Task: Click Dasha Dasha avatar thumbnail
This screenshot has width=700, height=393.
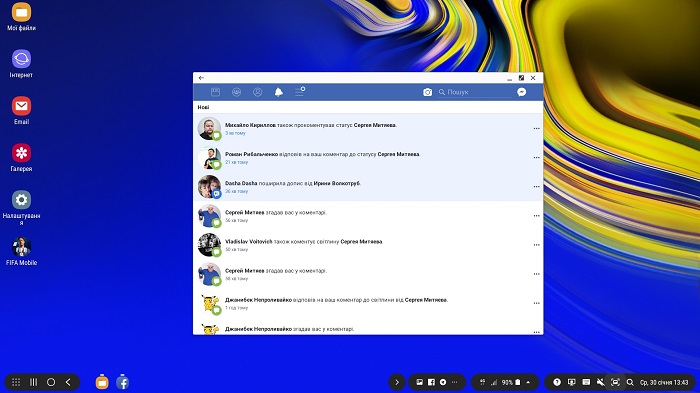Action: tap(209, 187)
